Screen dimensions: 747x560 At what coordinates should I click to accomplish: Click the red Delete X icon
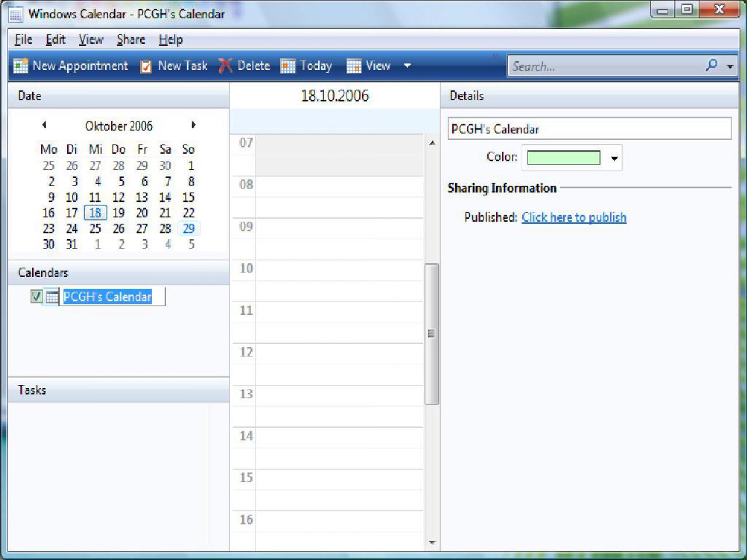pos(225,66)
